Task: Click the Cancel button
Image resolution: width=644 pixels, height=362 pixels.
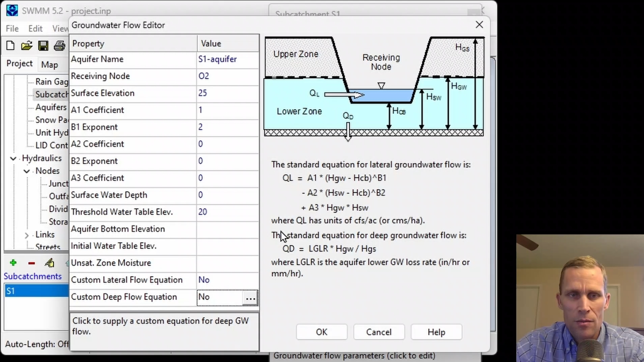Action: tap(379, 332)
